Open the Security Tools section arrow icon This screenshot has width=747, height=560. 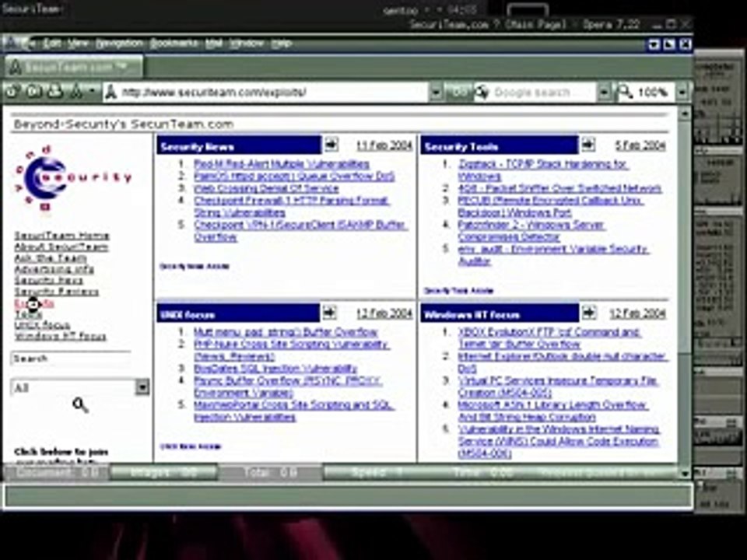tap(588, 145)
